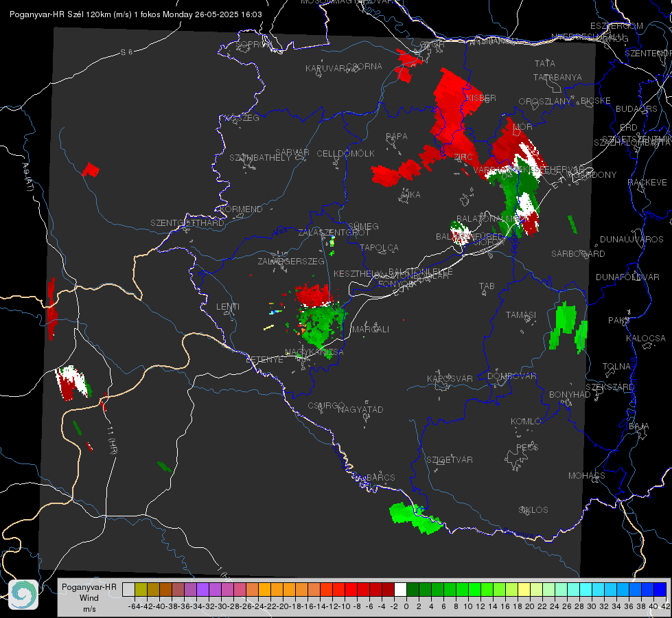Click the SIKLOS label
The height and width of the screenshot is (618, 672).
point(533,510)
